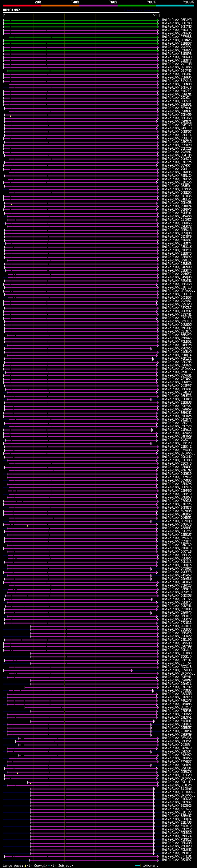Click the alignment end arrow for UniRef100_C6Q7A3

(x=158, y=23)
